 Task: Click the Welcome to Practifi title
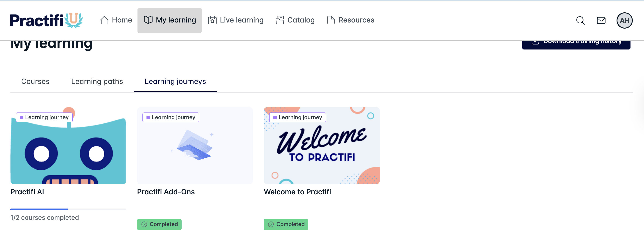[297, 192]
